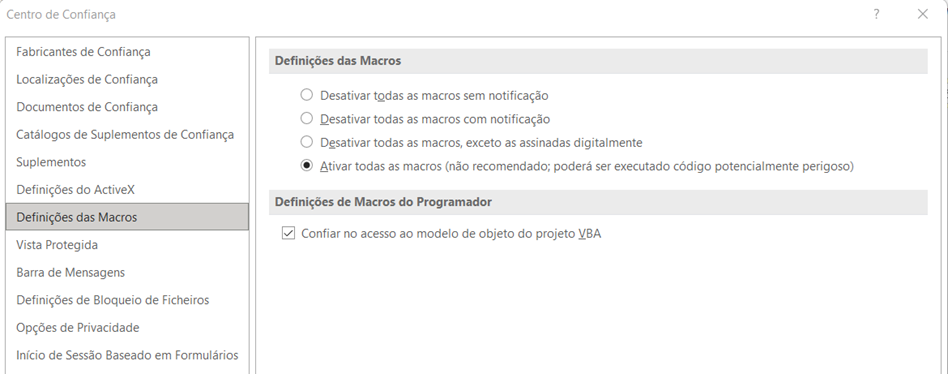Go to Barra de Mensagens
948x374 pixels.
click(127, 272)
